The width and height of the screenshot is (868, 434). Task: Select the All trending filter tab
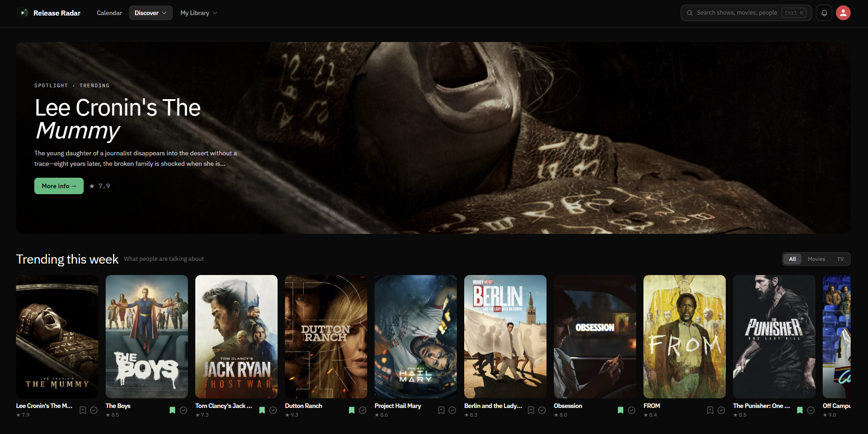click(x=792, y=259)
